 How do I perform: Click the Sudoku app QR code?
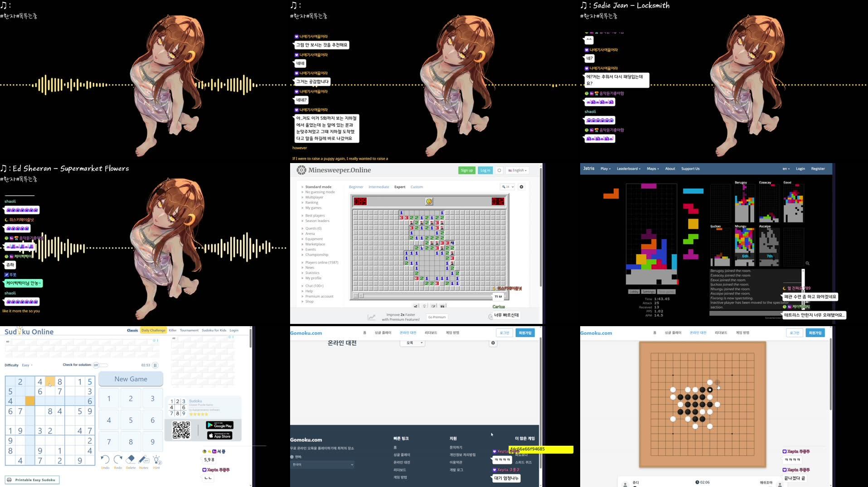coord(181,430)
